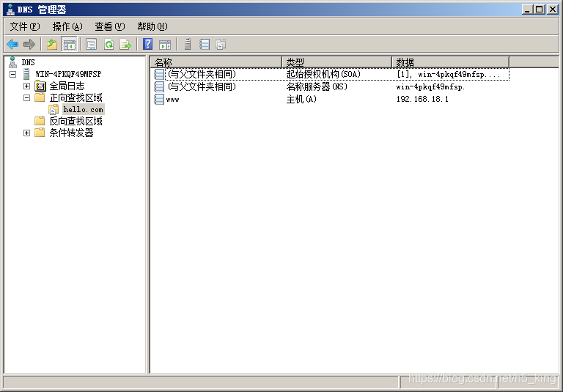Select 正向查找区域 in the tree
The height and width of the screenshot is (392, 563).
tap(76, 97)
